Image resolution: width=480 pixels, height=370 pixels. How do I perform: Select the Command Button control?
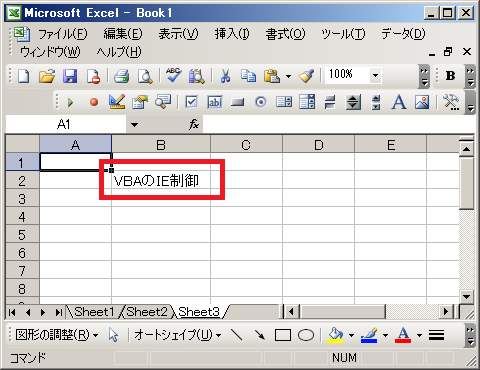(238, 102)
